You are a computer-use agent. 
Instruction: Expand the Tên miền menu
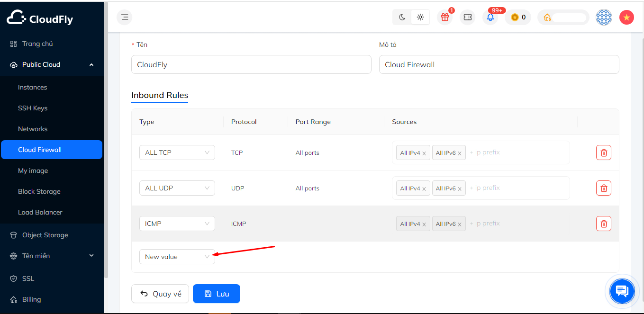click(52, 256)
